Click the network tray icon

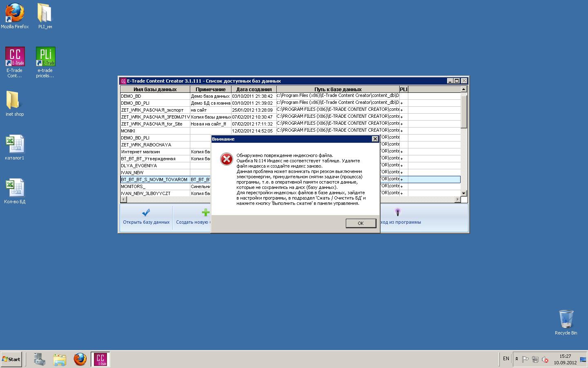click(x=535, y=359)
